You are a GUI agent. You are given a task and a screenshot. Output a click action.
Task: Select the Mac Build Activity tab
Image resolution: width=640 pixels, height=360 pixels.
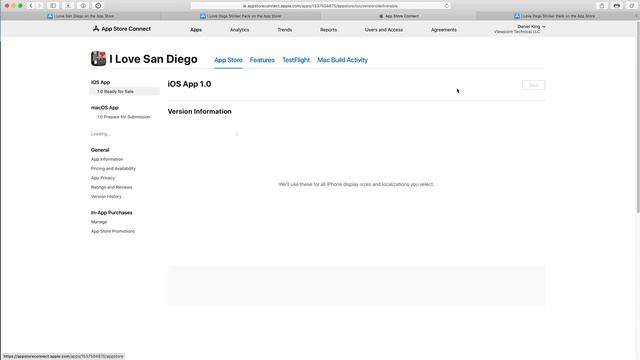[342, 60]
